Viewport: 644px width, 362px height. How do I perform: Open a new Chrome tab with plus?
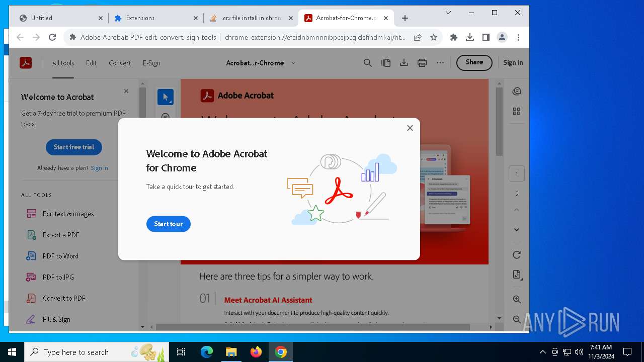click(405, 18)
